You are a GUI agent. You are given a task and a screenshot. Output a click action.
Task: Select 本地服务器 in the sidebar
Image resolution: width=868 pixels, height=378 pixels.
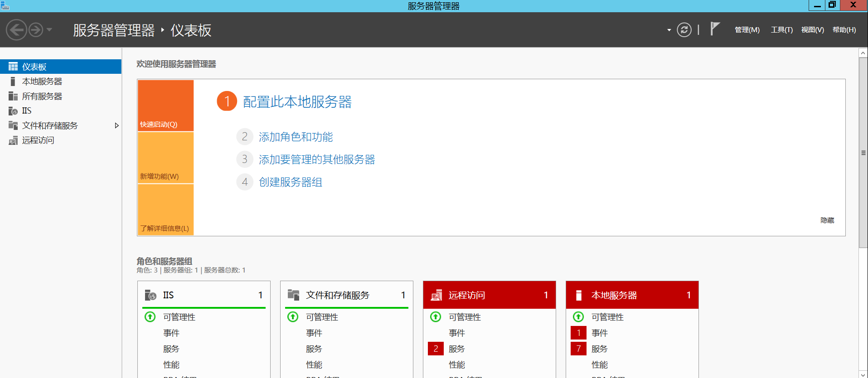61,81
